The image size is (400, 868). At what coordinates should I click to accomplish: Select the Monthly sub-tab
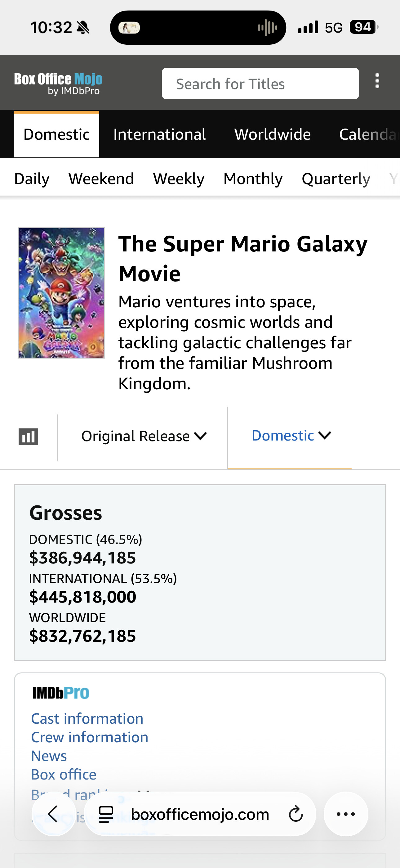tap(253, 179)
